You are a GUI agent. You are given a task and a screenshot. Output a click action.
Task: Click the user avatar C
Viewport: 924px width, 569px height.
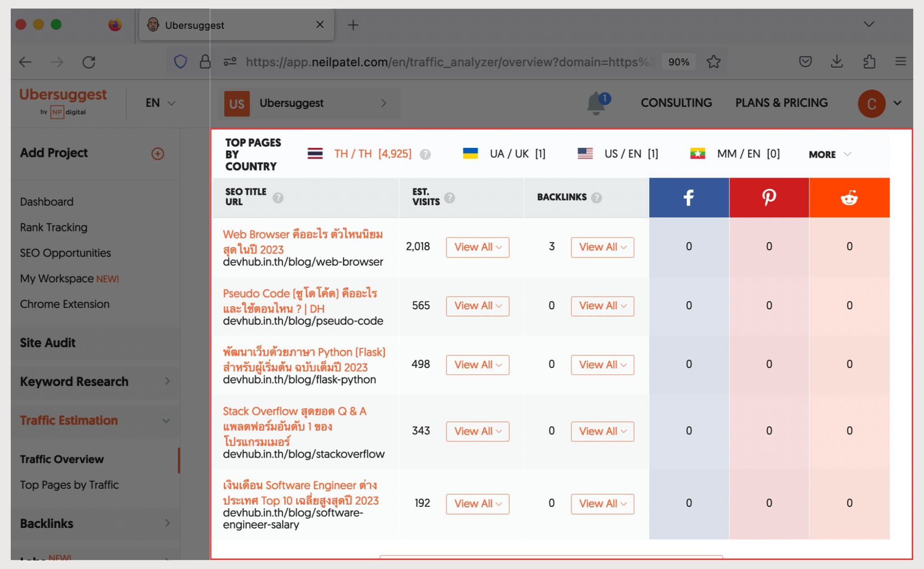click(872, 104)
